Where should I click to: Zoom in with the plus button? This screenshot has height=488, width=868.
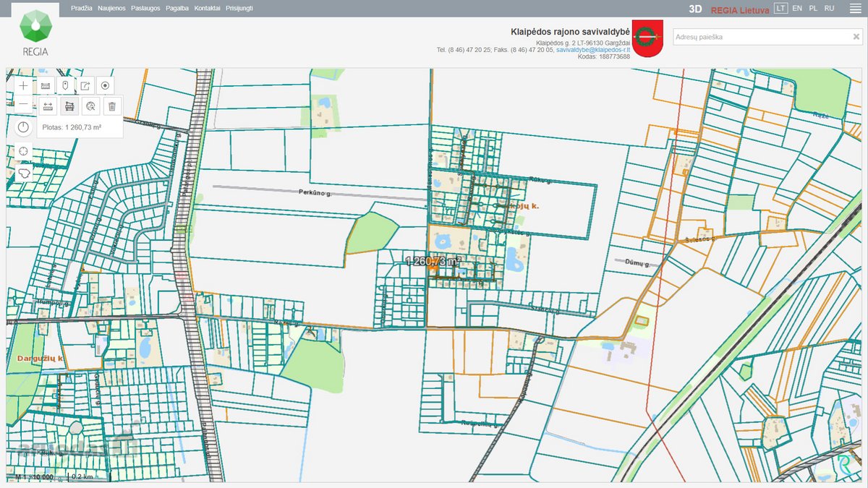[x=24, y=85]
